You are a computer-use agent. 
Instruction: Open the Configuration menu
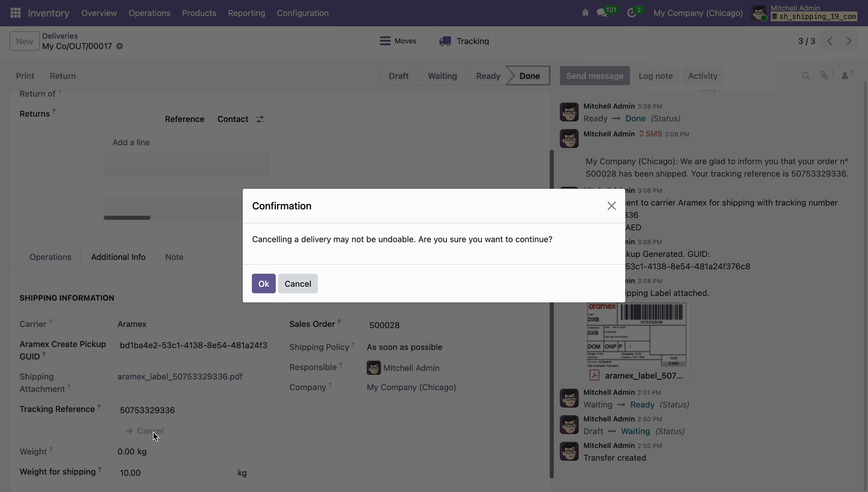302,13
